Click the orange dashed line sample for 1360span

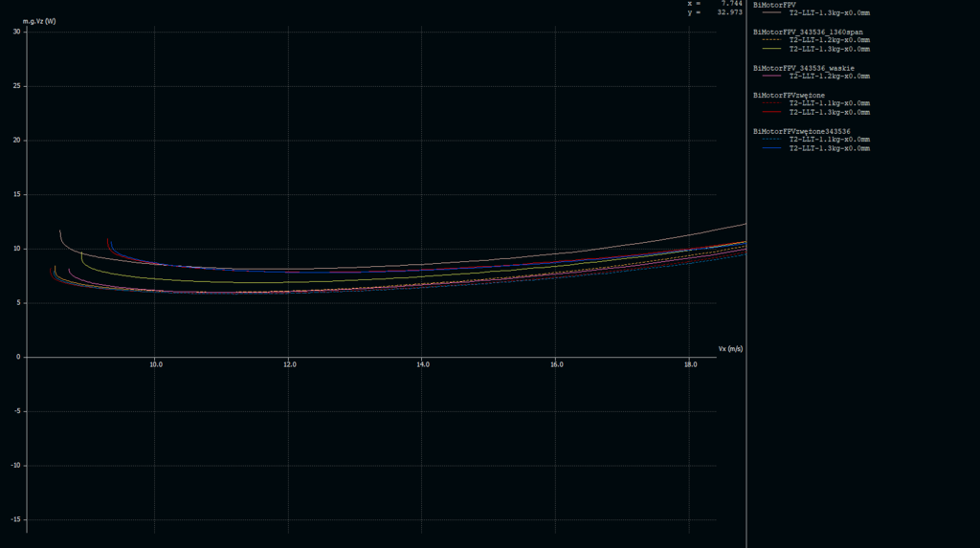coord(771,40)
